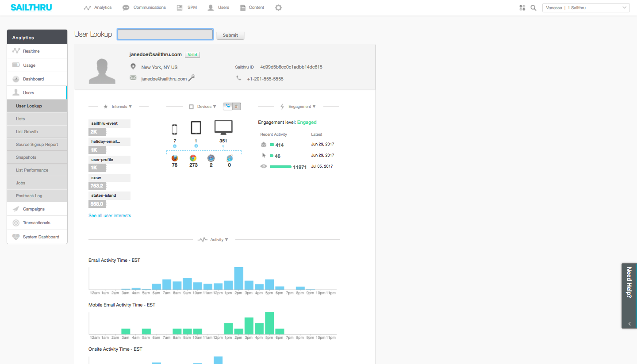This screenshot has width=637, height=364.
Task: Open the Content top menu
Action: (x=252, y=8)
